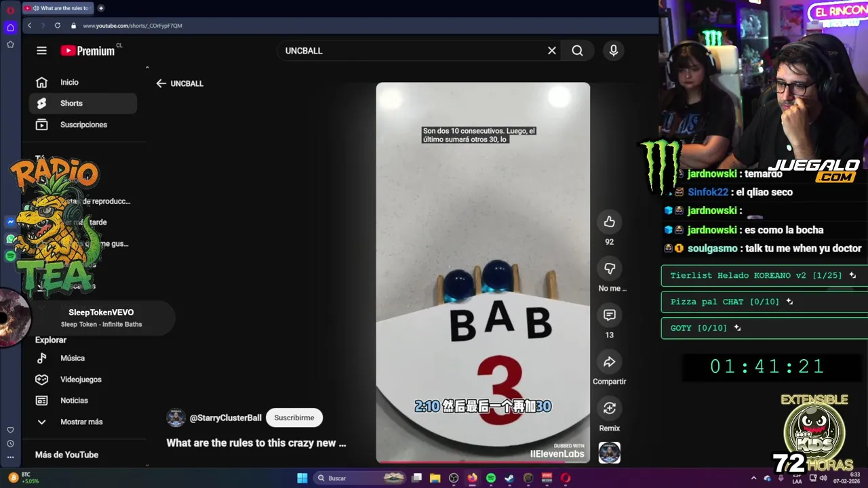This screenshot has width=868, height=488.
Task: Open OBS Studio from taskbar
Action: [454, 478]
